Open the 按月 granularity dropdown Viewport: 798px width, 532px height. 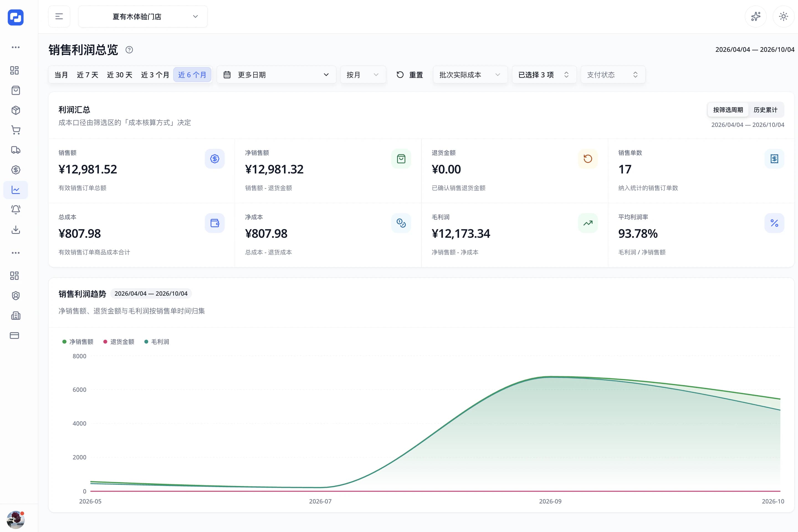coord(363,75)
